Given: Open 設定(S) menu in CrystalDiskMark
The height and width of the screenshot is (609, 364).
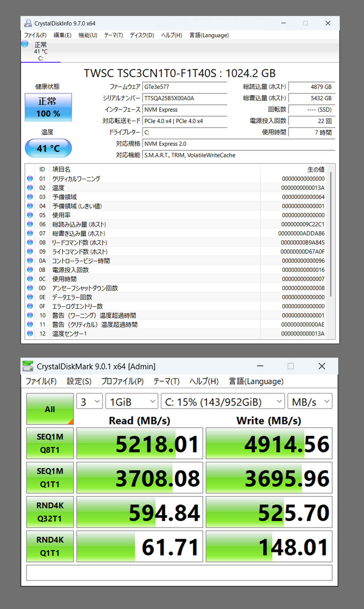Looking at the screenshot, I should (x=79, y=381).
